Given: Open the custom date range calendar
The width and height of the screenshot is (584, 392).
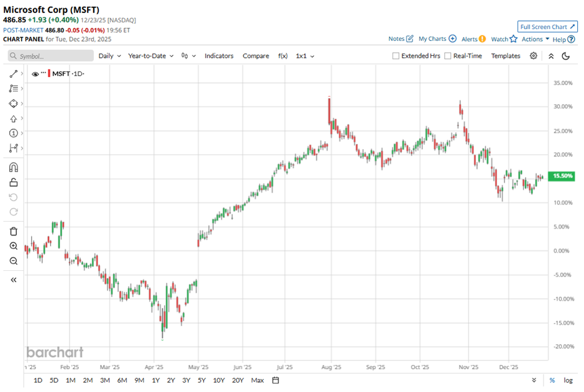Looking at the screenshot, I should point(276,380).
